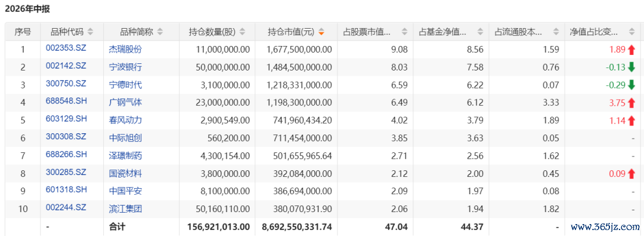Click the 2026年中报 title

click(x=27, y=8)
